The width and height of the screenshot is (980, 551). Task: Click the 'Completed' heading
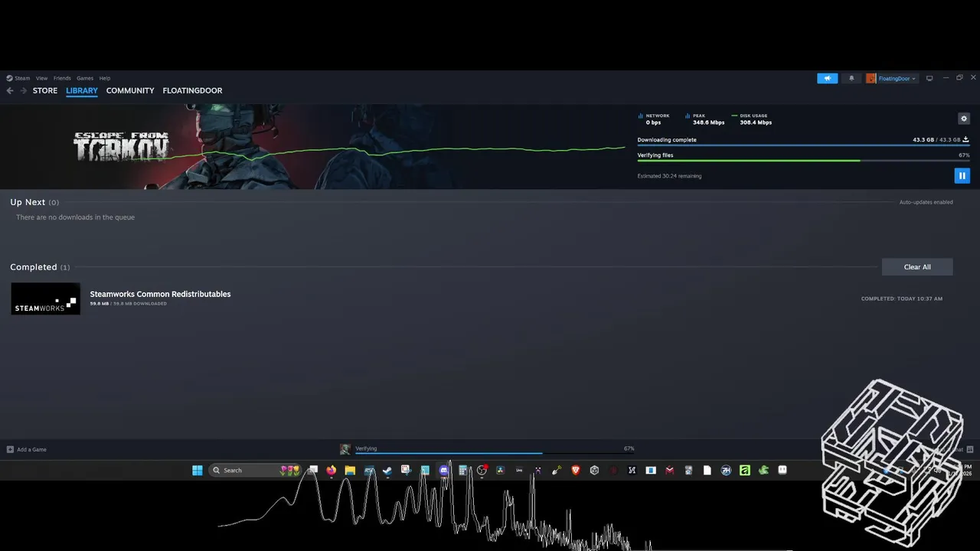tap(34, 267)
